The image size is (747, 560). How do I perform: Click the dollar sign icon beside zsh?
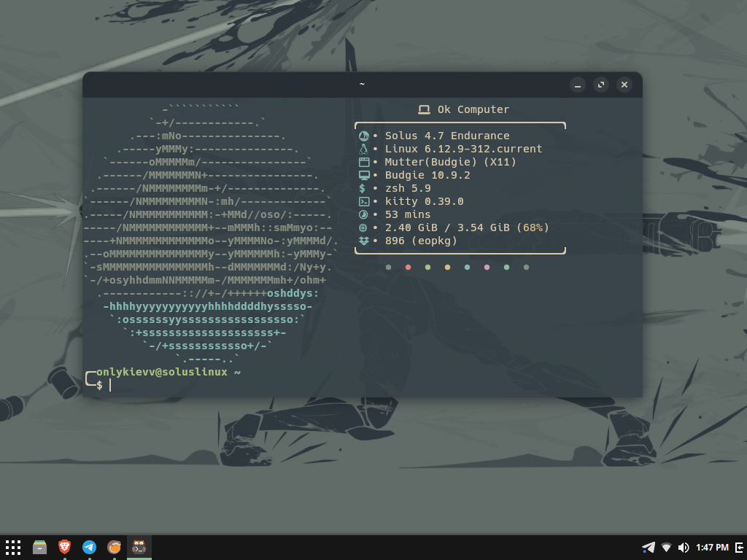point(362,188)
